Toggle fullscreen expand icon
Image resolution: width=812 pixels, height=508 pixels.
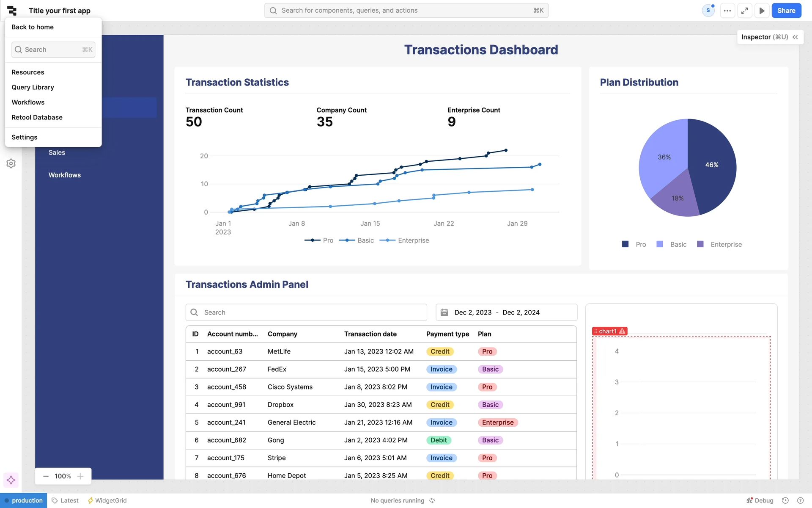pos(744,11)
